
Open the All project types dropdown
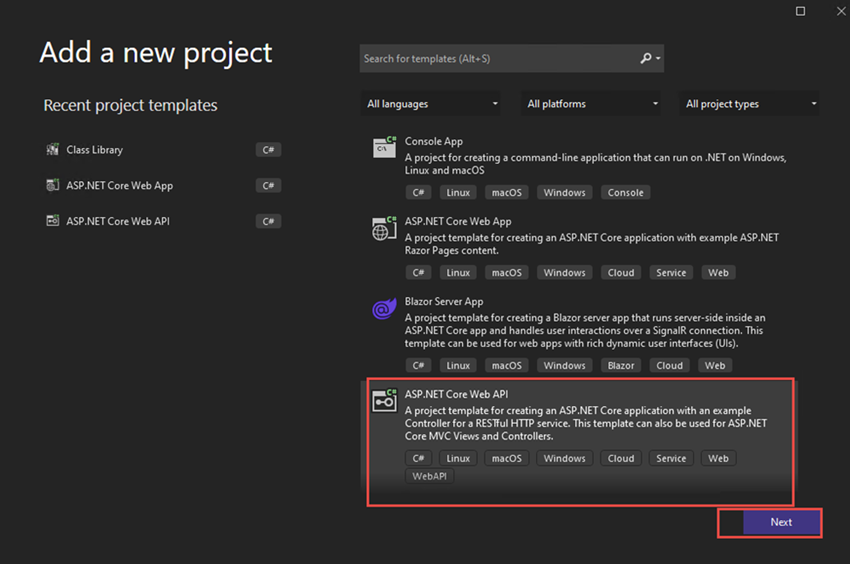pos(749,104)
